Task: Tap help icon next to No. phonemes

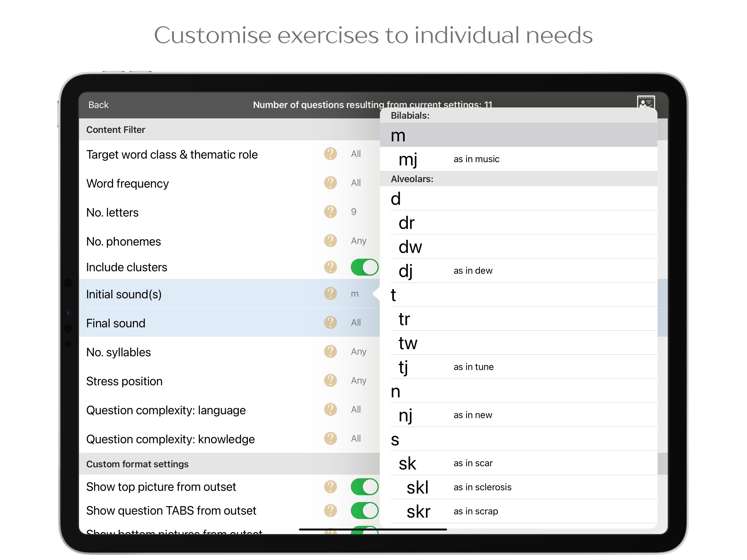Action: pyautogui.click(x=330, y=241)
